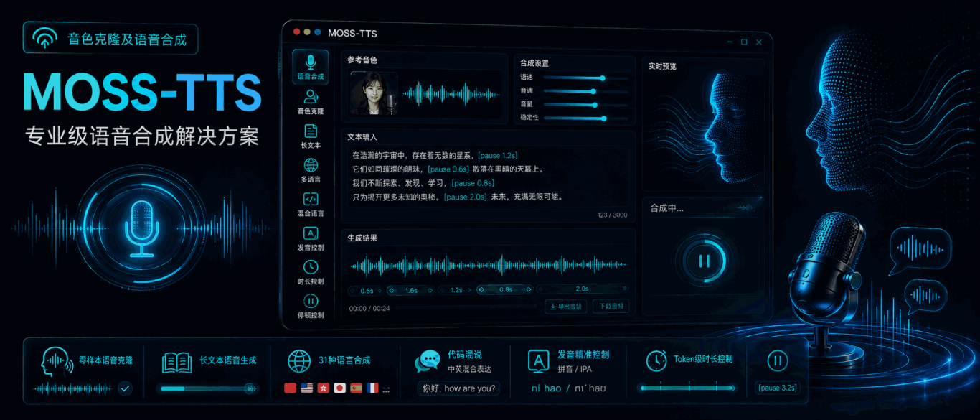Select the Japan flag icon
The image size is (980, 420).
coord(340,388)
